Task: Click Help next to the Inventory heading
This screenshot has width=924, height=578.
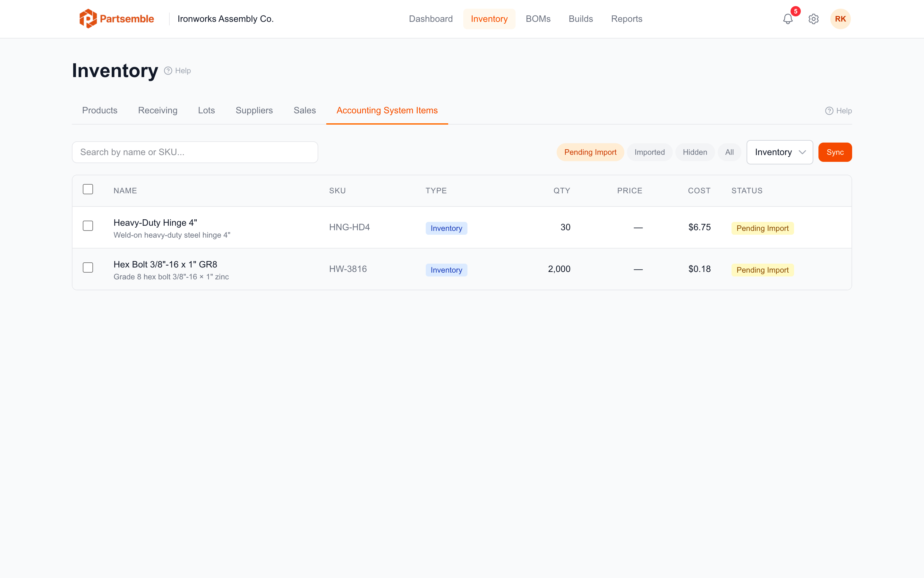Action: click(x=177, y=71)
